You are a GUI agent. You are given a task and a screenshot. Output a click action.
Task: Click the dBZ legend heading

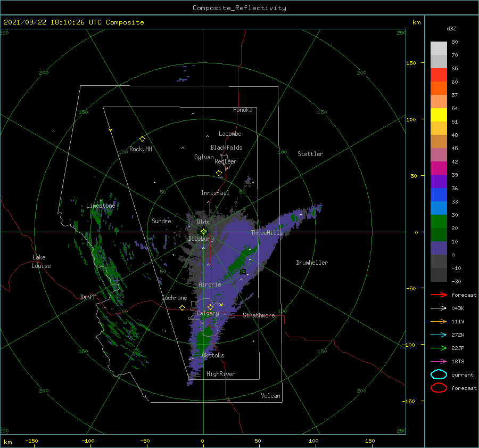pyautogui.click(x=451, y=29)
